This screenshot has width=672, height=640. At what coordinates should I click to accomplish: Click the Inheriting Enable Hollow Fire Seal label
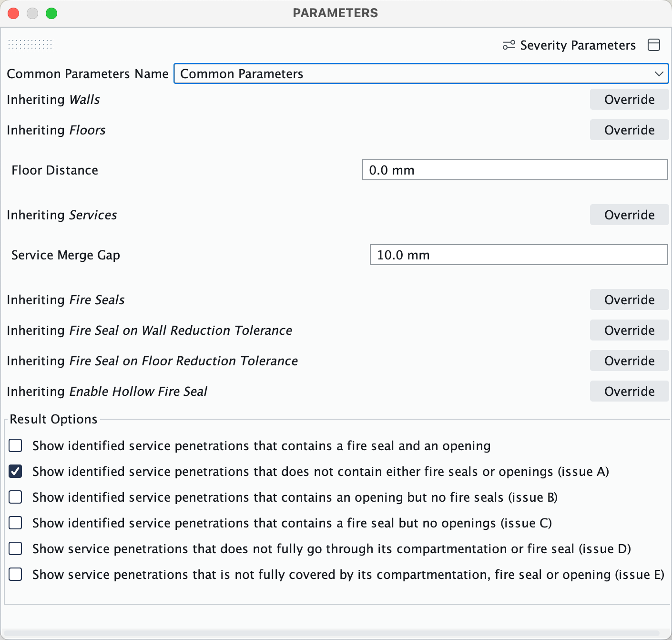coord(107,392)
